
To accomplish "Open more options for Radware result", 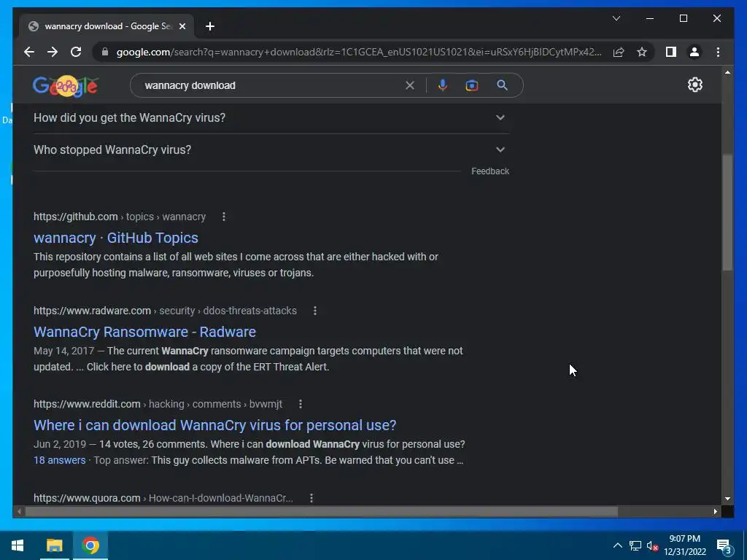I will (315, 311).
